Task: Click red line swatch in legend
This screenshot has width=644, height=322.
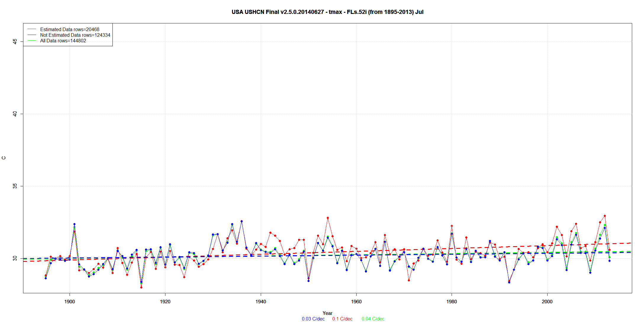Action: point(32,29)
